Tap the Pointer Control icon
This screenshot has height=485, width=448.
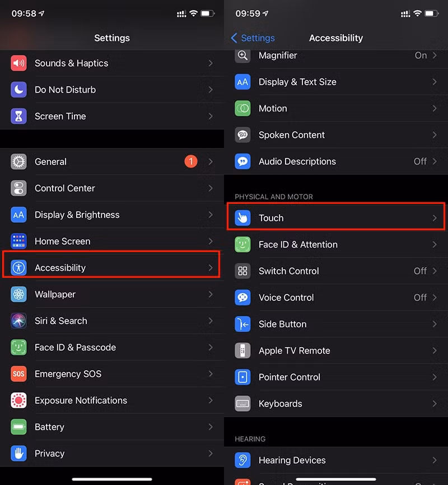click(x=242, y=377)
